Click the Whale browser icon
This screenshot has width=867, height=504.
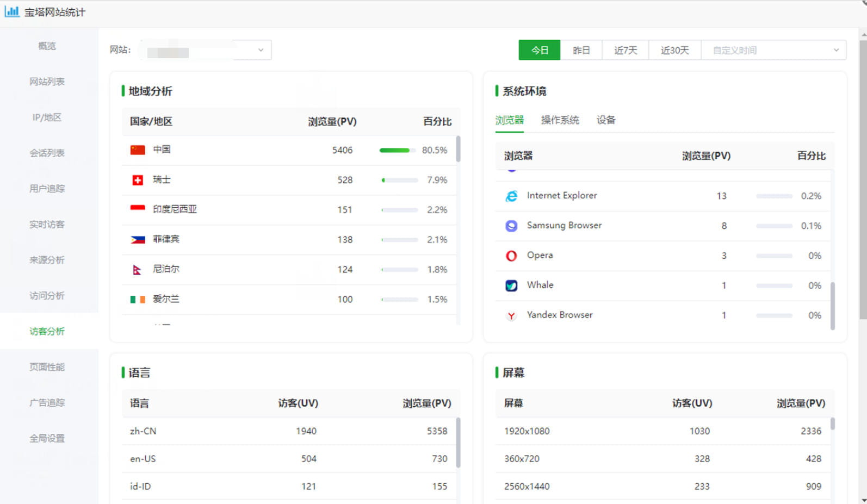511,285
